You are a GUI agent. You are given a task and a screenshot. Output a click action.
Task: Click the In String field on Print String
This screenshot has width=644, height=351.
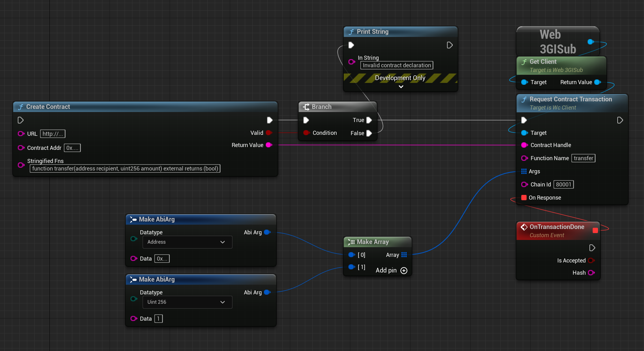click(396, 65)
